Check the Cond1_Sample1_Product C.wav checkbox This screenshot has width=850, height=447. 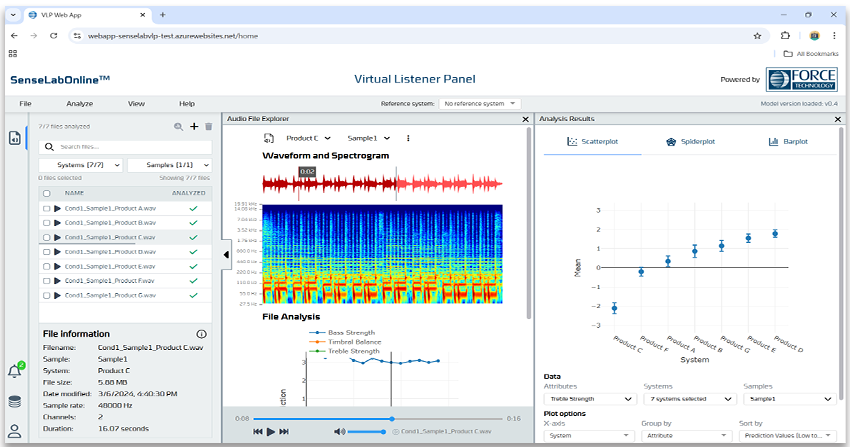coord(47,238)
